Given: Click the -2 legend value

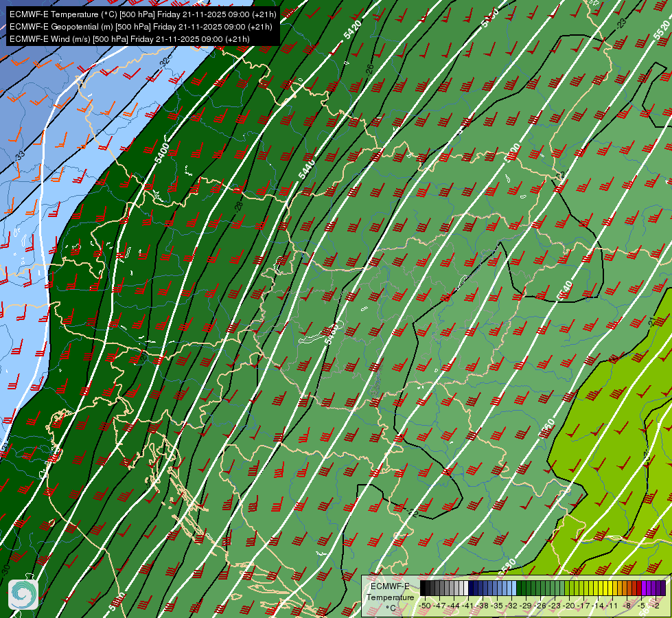Looking at the screenshot, I should (656, 606).
